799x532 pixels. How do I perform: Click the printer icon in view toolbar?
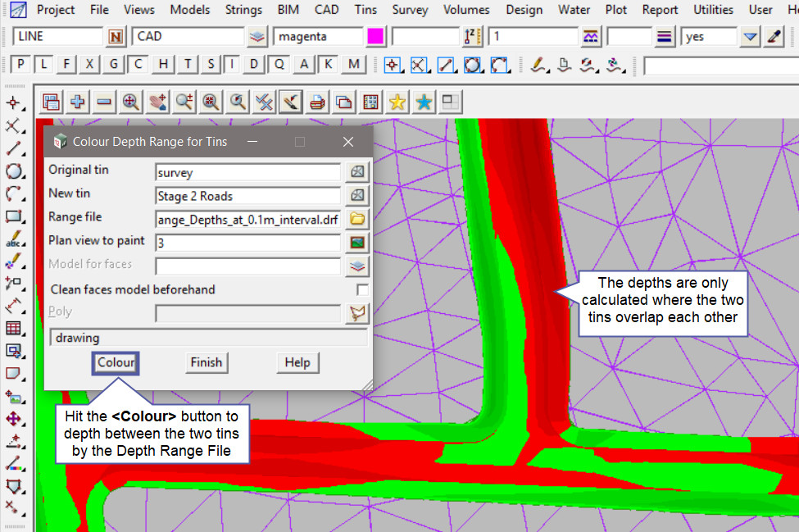click(x=318, y=102)
